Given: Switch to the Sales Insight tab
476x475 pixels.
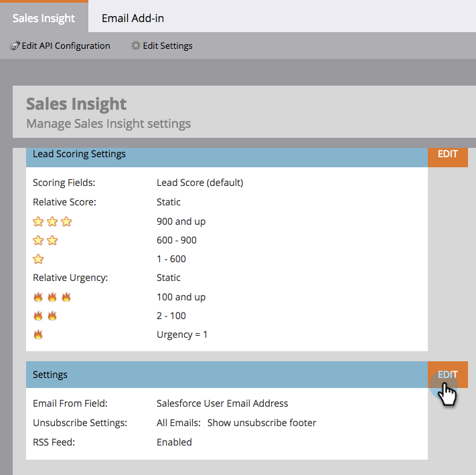Looking at the screenshot, I should (x=44, y=18).
